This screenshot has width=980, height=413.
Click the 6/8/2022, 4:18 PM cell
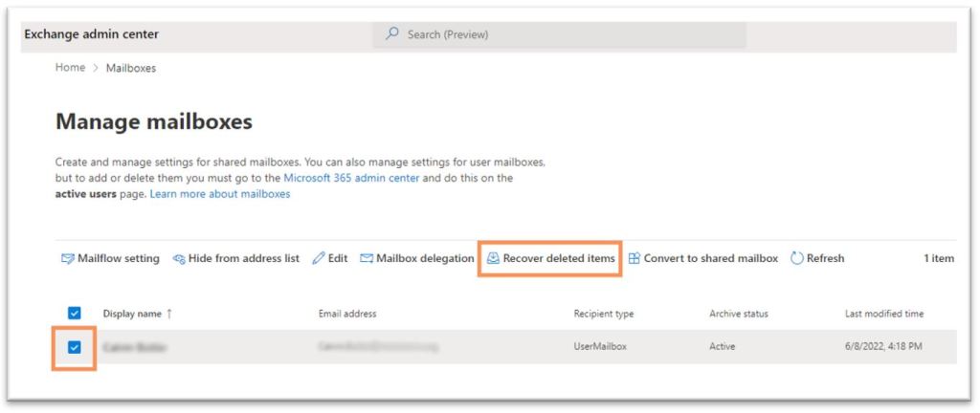pyautogui.click(x=883, y=346)
